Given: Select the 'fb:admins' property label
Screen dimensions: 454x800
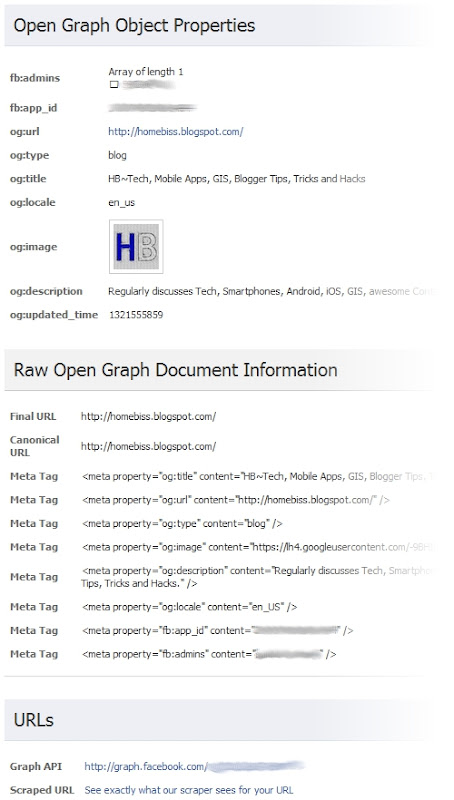Looking at the screenshot, I should pyautogui.click(x=35, y=78).
